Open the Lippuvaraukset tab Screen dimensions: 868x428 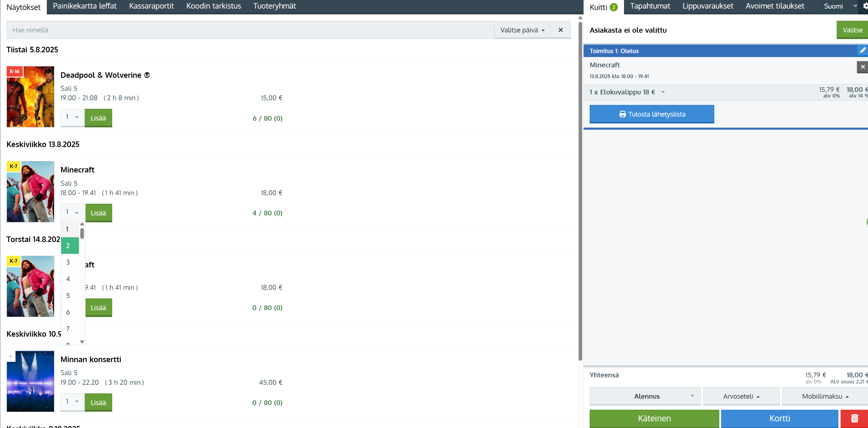pyautogui.click(x=708, y=6)
